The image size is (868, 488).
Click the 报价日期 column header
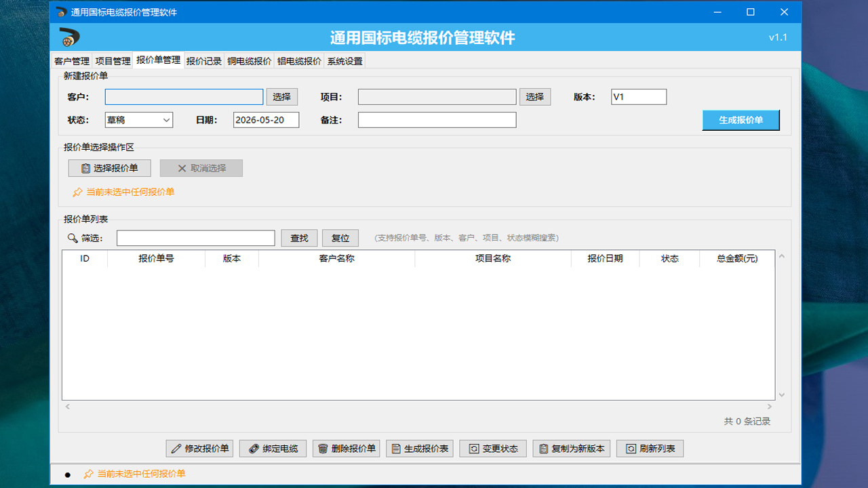point(605,259)
